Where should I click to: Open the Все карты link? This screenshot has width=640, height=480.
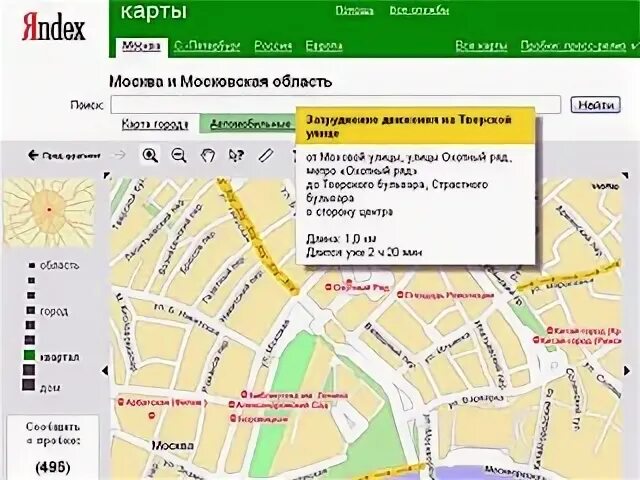tap(481, 46)
